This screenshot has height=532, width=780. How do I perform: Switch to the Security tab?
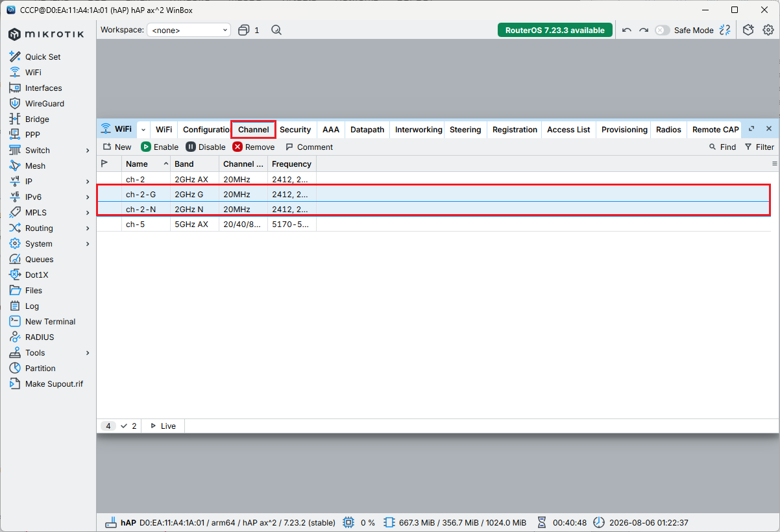point(295,130)
